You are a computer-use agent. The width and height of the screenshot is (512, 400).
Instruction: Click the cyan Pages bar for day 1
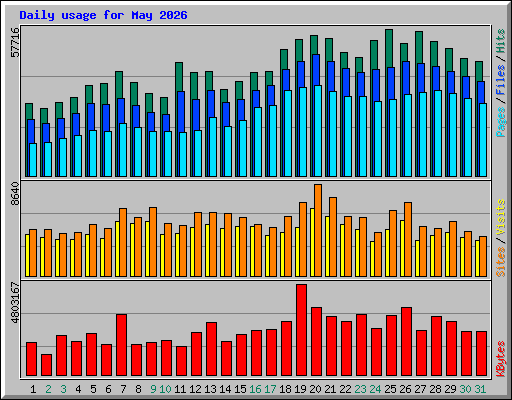point(33,160)
